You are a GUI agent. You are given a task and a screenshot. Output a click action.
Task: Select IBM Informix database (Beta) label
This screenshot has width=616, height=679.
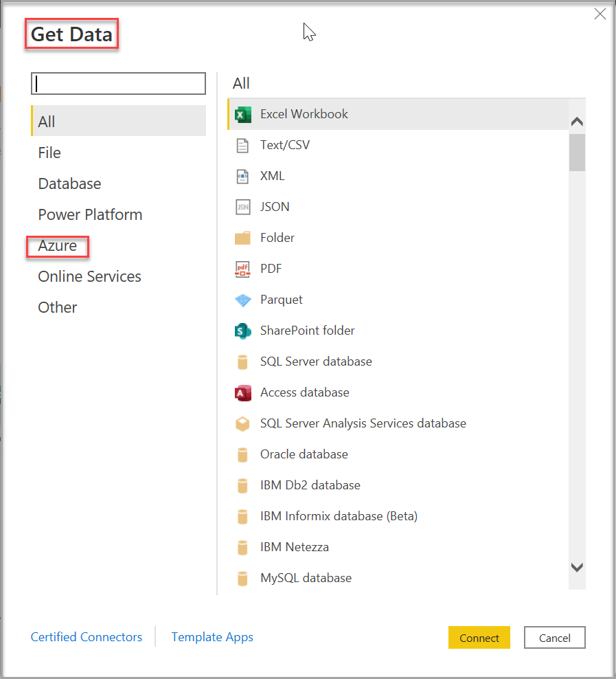coord(339,516)
